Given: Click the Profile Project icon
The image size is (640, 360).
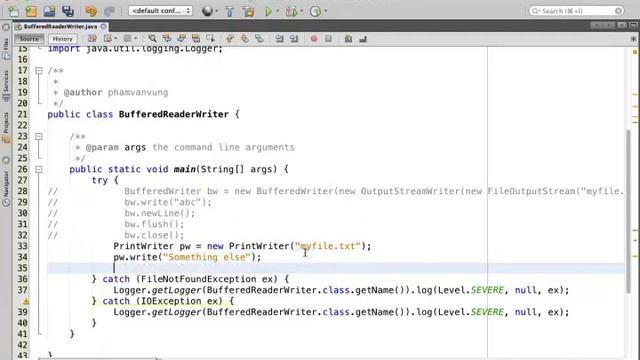Looking at the screenshot, I should (315, 11).
